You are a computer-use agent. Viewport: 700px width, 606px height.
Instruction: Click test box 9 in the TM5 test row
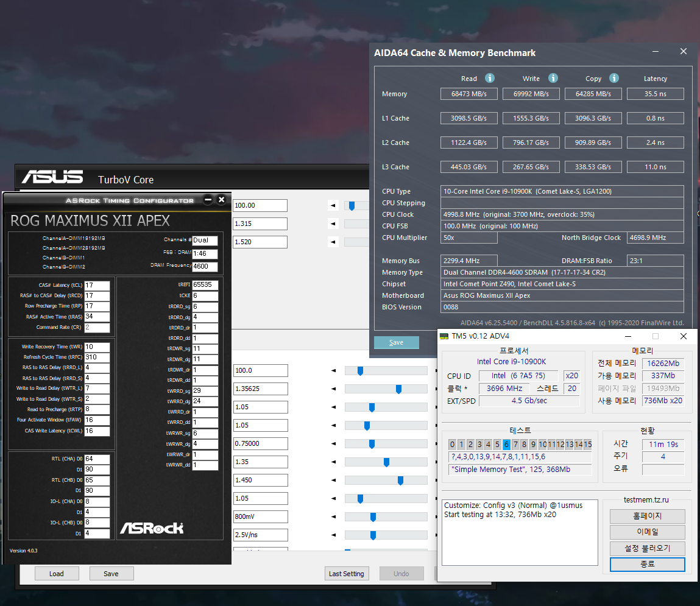pyautogui.click(x=533, y=445)
